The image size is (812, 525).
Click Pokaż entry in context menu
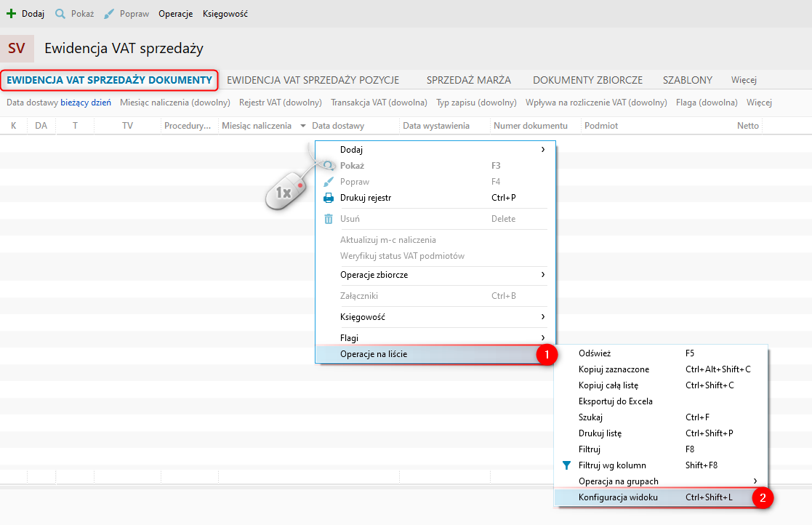(435, 166)
